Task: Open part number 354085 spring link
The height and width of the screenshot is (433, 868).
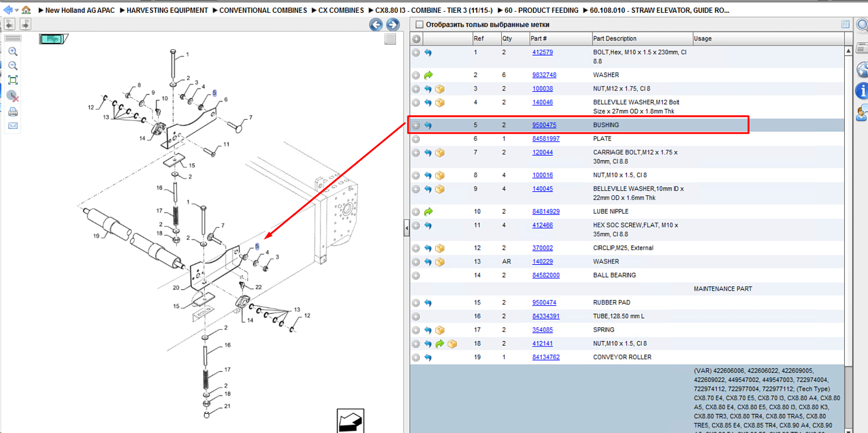Action: 543,330
